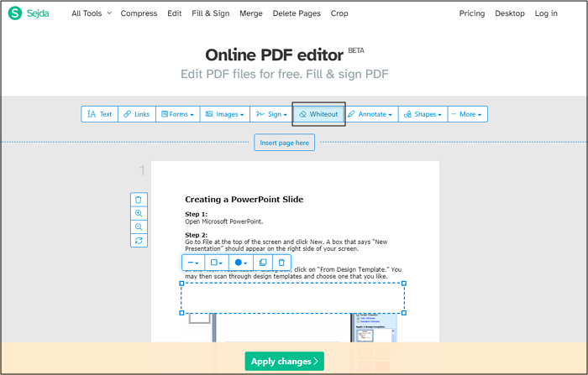Open the border thickness dropdown
The height and width of the screenshot is (375, 588).
(193, 263)
